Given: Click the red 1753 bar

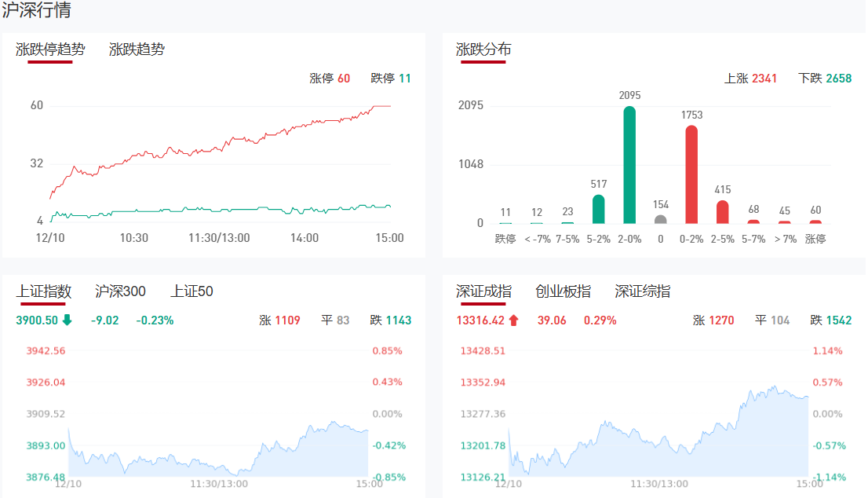Looking at the screenshot, I should coord(691,174).
